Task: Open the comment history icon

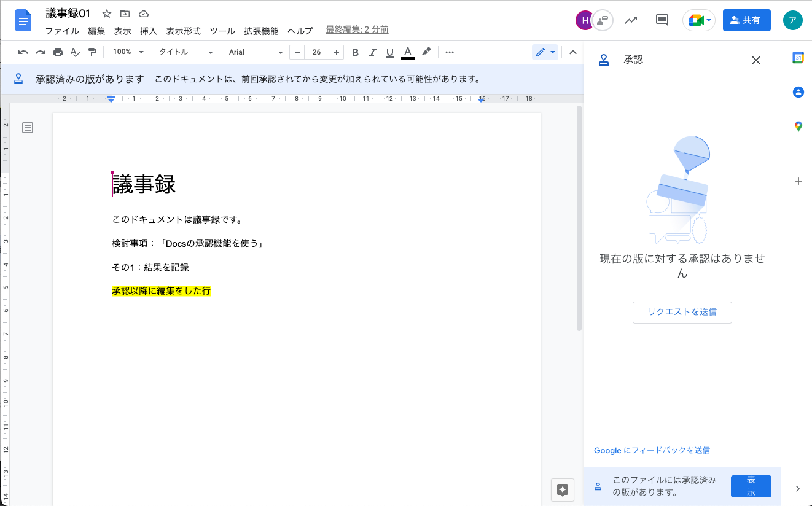Action: click(662, 20)
